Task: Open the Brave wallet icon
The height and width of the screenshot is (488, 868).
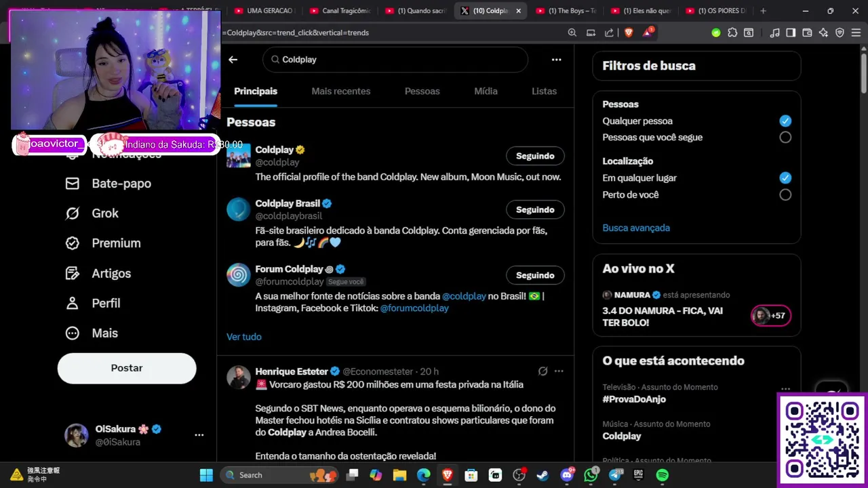Action: coord(807,33)
